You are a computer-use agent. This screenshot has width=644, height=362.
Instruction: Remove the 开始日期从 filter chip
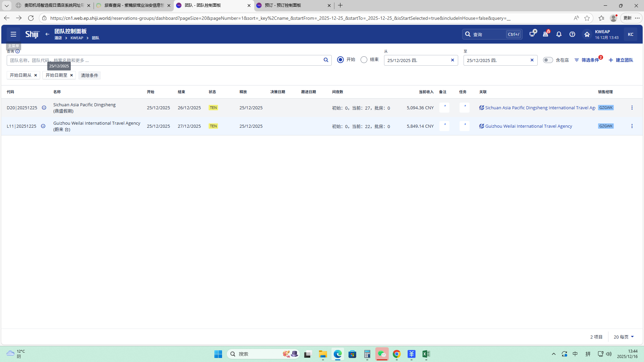[36, 75]
